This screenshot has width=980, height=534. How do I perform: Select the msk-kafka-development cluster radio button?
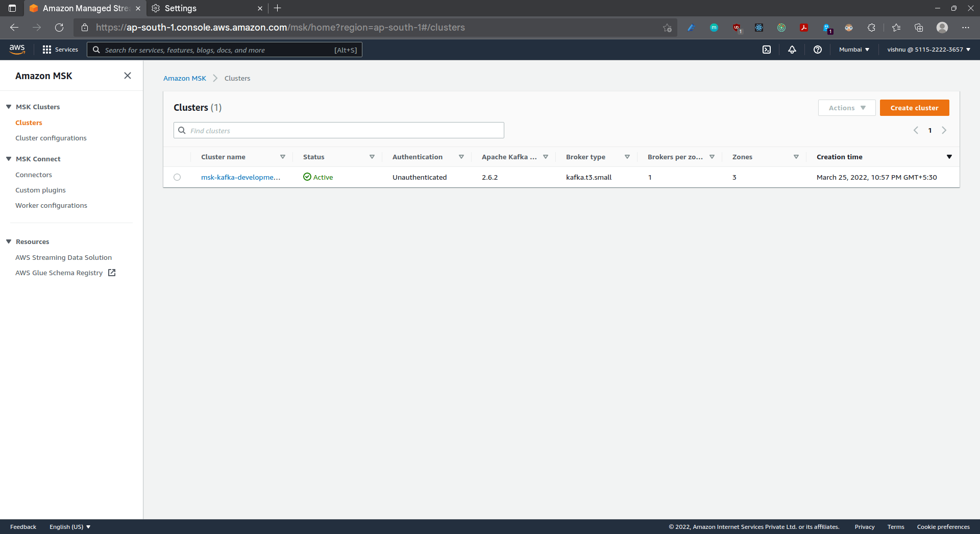tap(177, 177)
